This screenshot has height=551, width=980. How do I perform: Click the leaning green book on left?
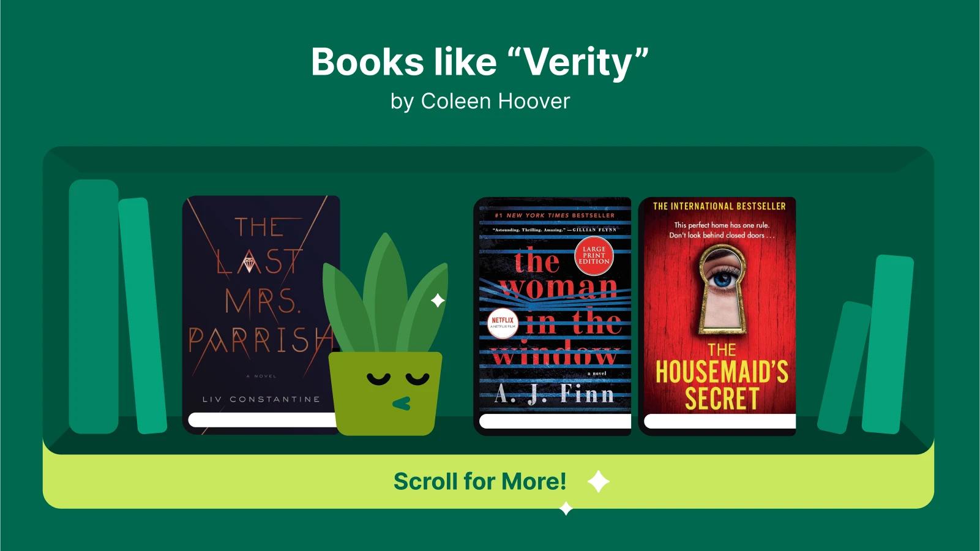click(x=143, y=316)
